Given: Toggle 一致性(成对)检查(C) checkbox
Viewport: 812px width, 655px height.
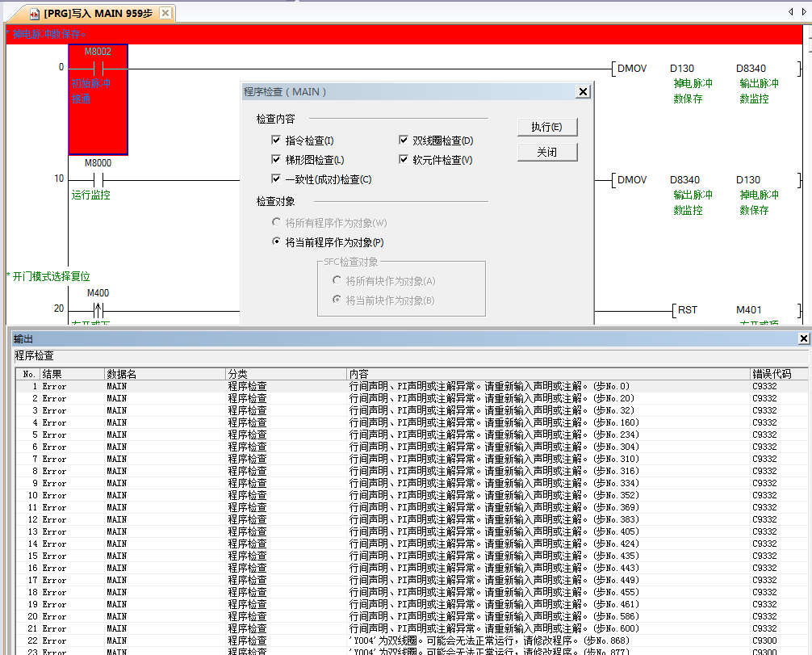Looking at the screenshot, I should (277, 179).
